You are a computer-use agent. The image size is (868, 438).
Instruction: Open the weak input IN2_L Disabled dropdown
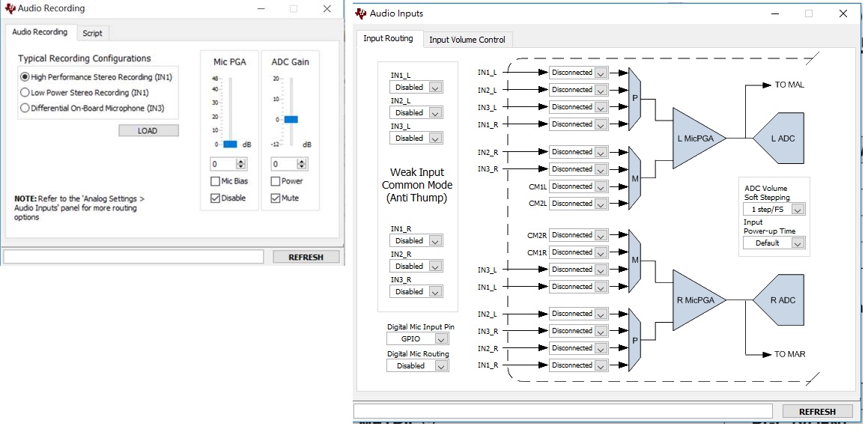pyautogui.click(x=416, y=113)
